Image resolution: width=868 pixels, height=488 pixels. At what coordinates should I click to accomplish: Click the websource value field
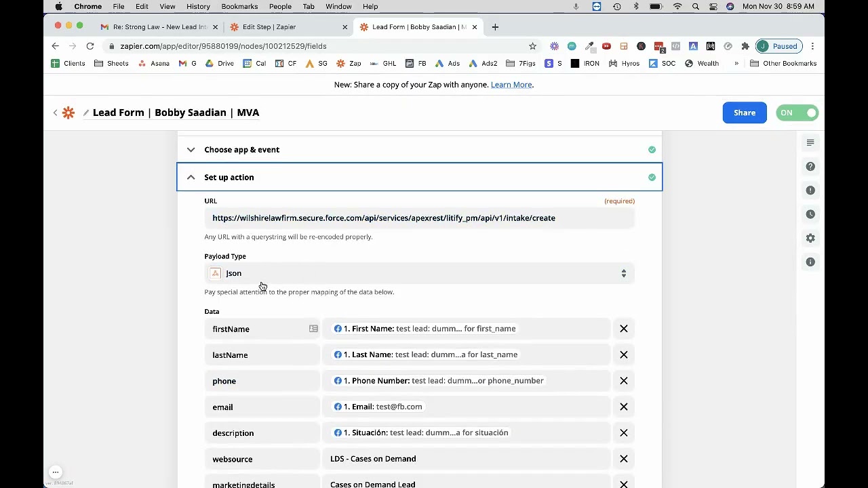point(467,459)
